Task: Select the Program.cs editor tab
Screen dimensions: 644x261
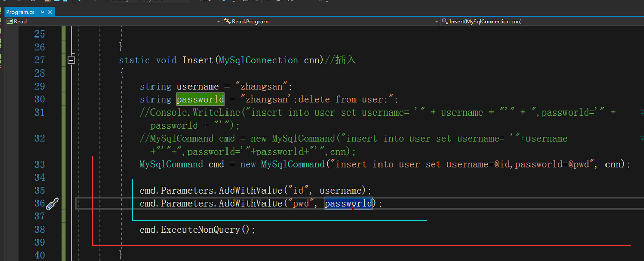Action: 20,12
